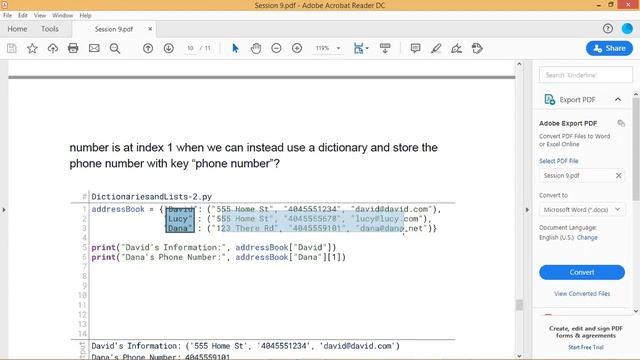Image resolution: width=640 pixels, height=360 pixels.
Task: Click the right pane scrollbar thumb
Action: pos(636,149)
